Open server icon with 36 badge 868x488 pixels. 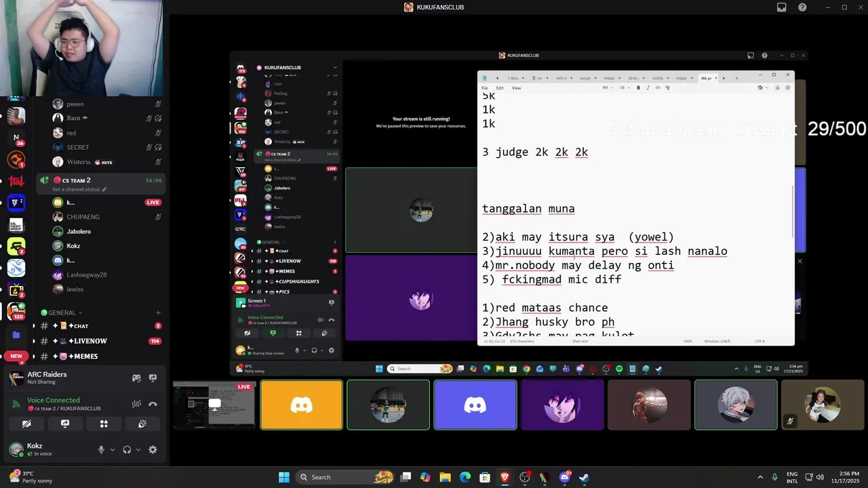coord(16,138)
